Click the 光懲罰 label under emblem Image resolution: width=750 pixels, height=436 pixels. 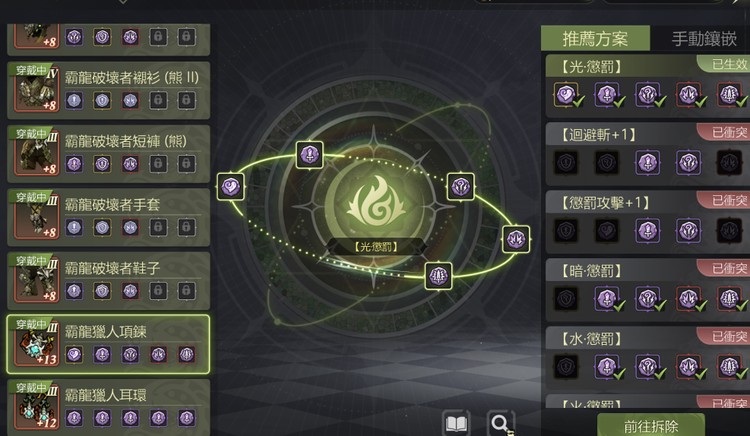[376, 247]
